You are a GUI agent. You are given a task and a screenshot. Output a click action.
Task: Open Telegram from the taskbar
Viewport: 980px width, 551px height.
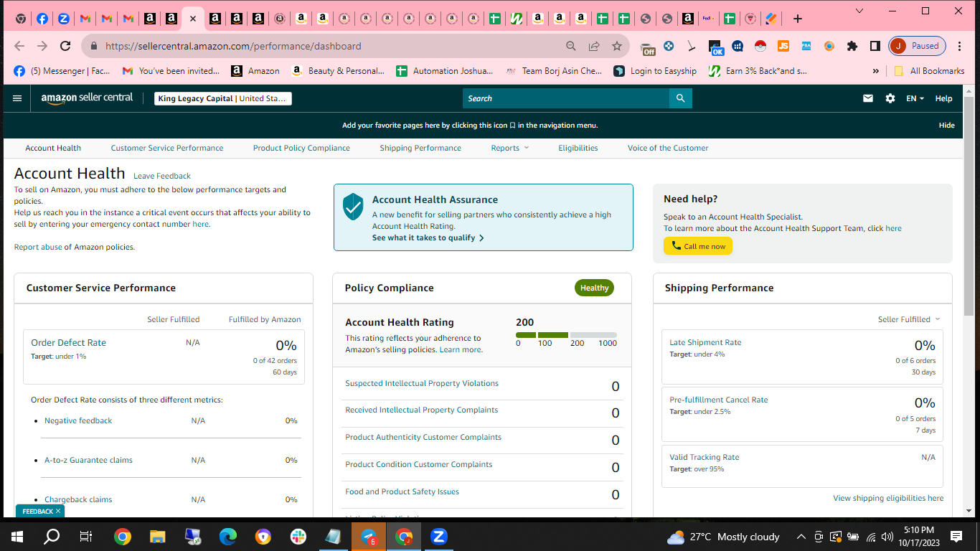pyautogui.click(x=369, y=536)
